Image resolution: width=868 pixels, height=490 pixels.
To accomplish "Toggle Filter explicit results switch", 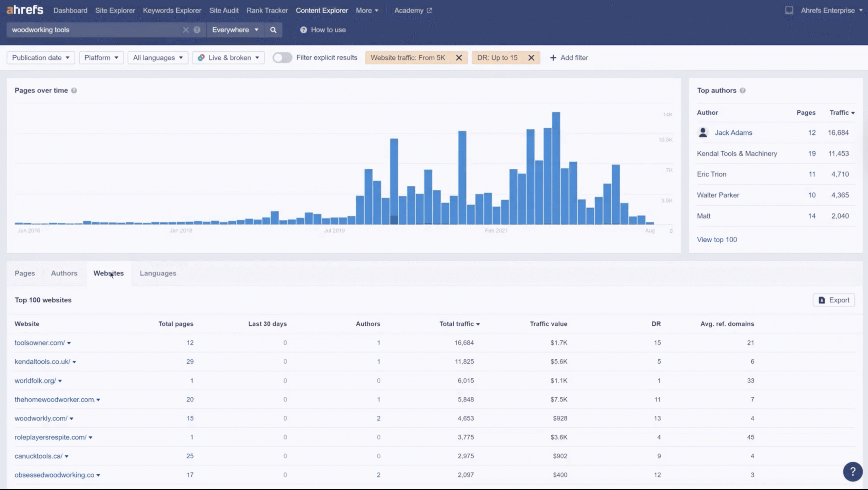I will click(x=282, y=58).
